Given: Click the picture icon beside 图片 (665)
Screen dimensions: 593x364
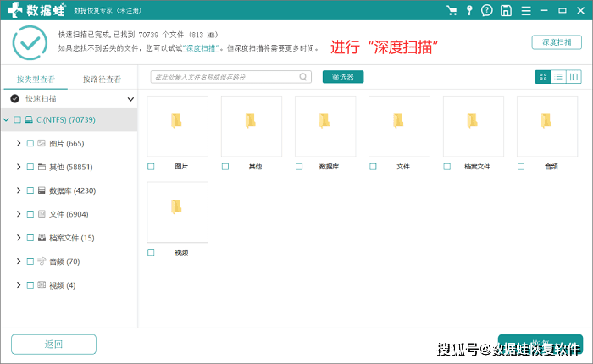Looking at the screenshot, I should [x=42, y=143].
